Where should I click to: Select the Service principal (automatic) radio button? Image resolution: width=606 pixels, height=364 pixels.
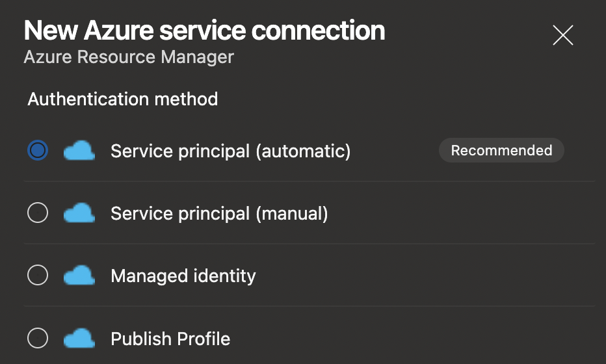(38, 151)
